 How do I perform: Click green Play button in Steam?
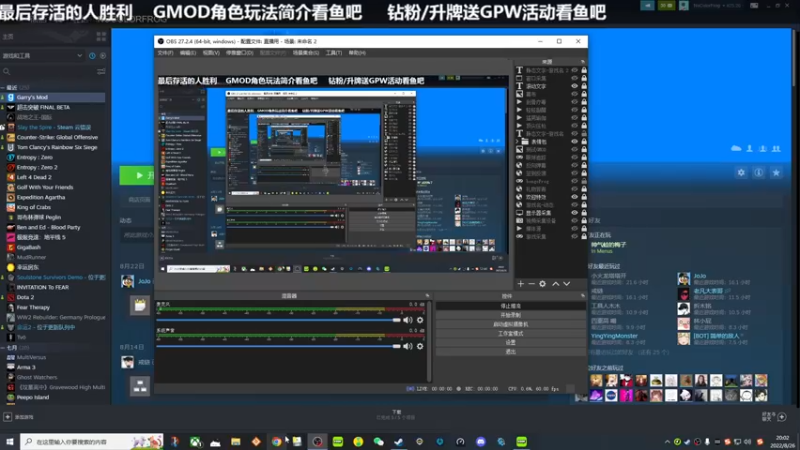137,176
